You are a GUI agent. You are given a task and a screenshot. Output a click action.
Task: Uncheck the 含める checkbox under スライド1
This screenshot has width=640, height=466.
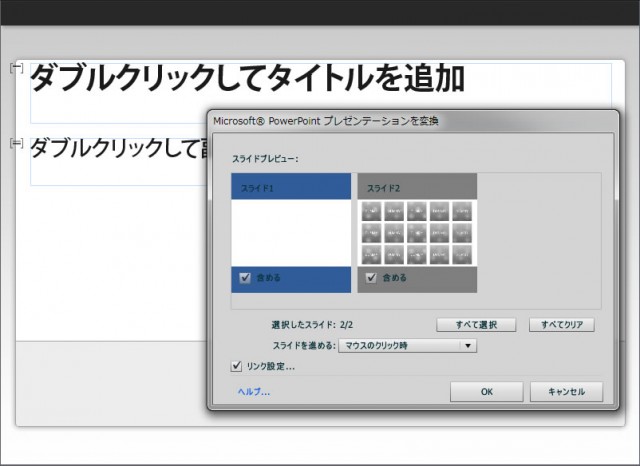point(245,278)
